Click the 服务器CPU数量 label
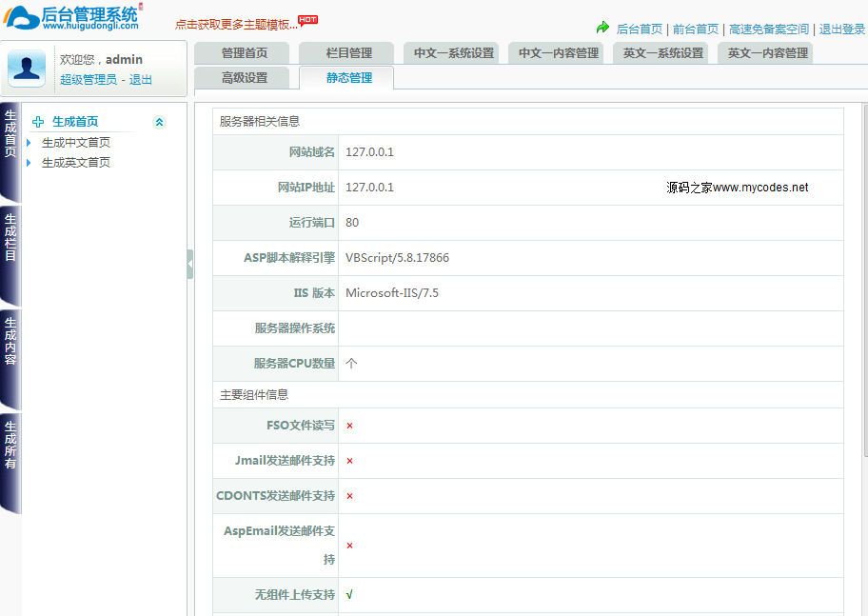The height and width of the screenshot is (616, 868). coord(294,364)
